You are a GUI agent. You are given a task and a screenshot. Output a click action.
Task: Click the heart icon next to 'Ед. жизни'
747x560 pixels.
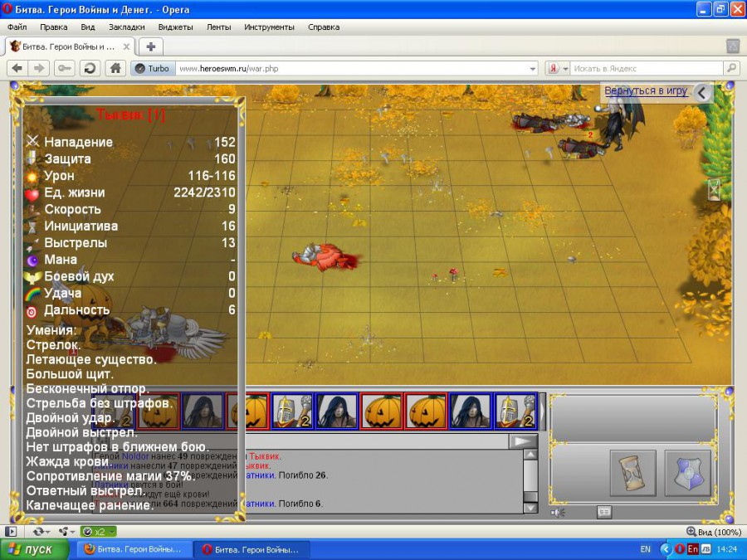32,193
